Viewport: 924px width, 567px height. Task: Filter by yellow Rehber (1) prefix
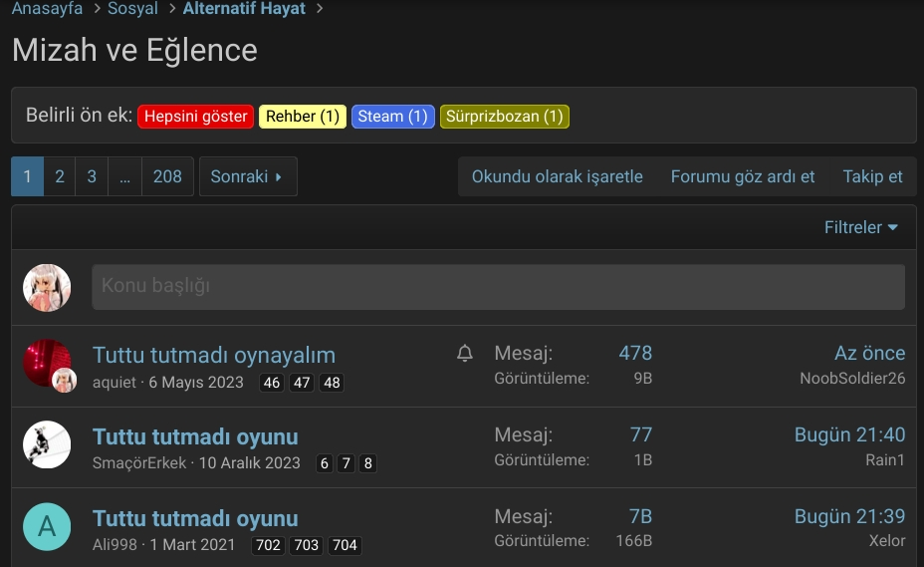point(303,117)
